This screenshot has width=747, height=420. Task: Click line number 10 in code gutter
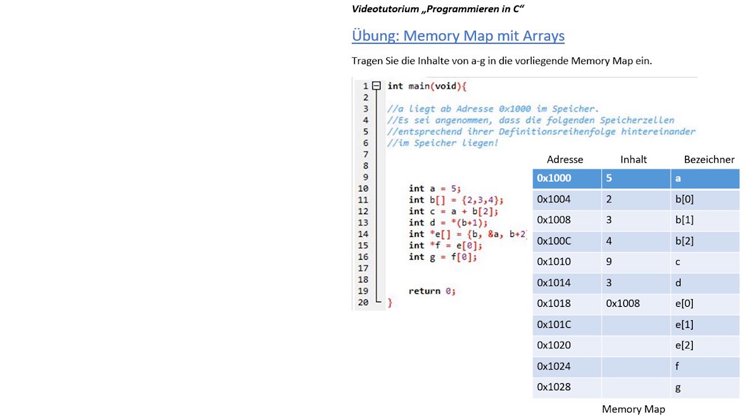(362, 188)
